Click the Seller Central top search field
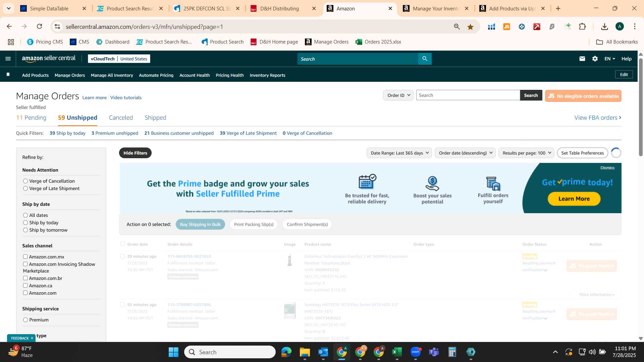 tap(358, 59)
